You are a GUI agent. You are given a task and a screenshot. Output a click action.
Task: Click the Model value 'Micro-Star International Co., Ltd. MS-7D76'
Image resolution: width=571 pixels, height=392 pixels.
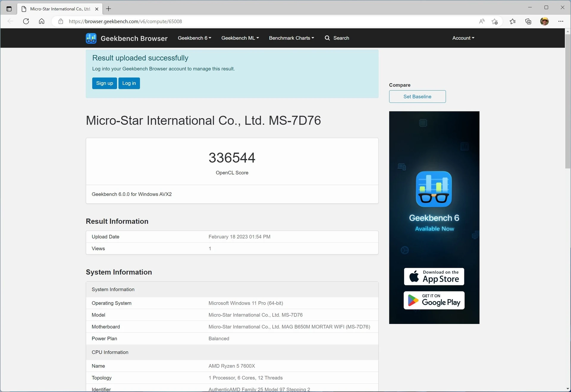(255, 315)
